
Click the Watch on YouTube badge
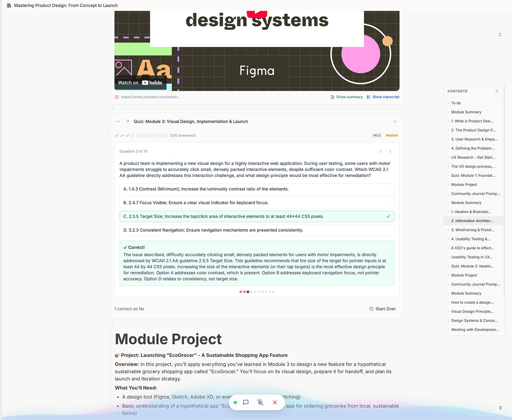pyautogui.click(x=140, y=83)
